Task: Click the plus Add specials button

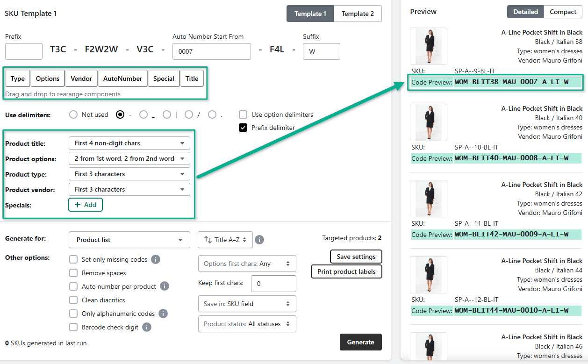Action: tap(86, 205)
